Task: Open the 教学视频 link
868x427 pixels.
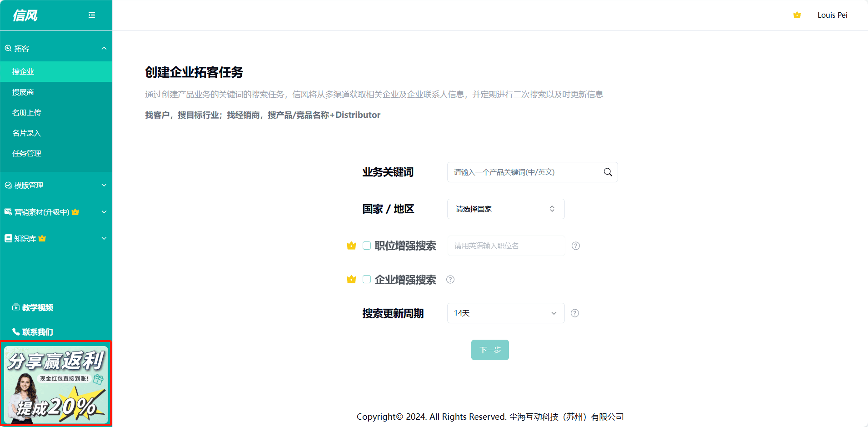Action: tap(37, 307)
